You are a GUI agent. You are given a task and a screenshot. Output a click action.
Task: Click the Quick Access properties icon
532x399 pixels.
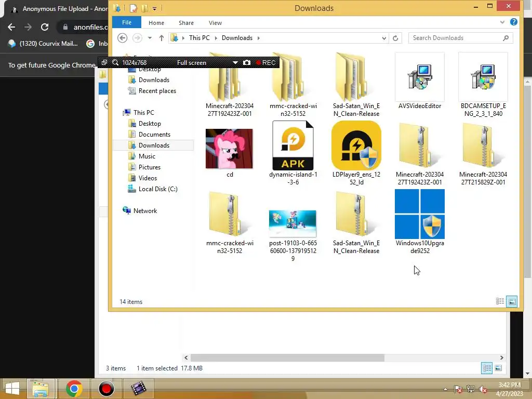pos(134,8)
